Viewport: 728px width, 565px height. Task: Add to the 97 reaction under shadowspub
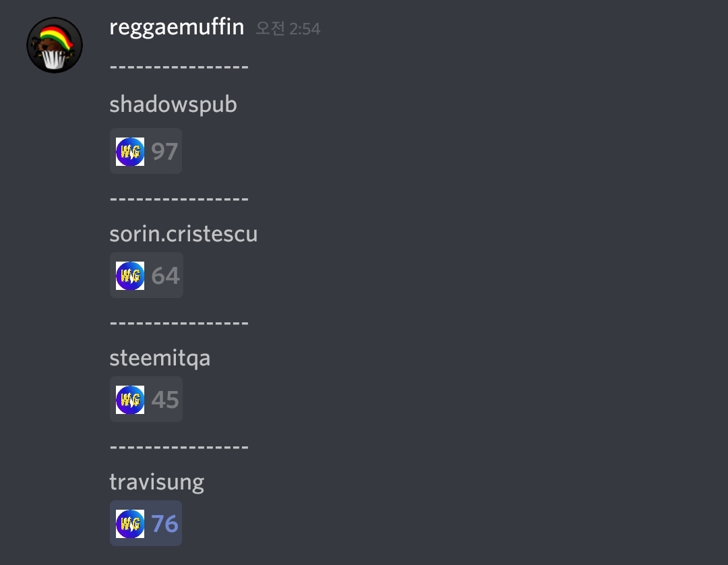pos(146,151)
